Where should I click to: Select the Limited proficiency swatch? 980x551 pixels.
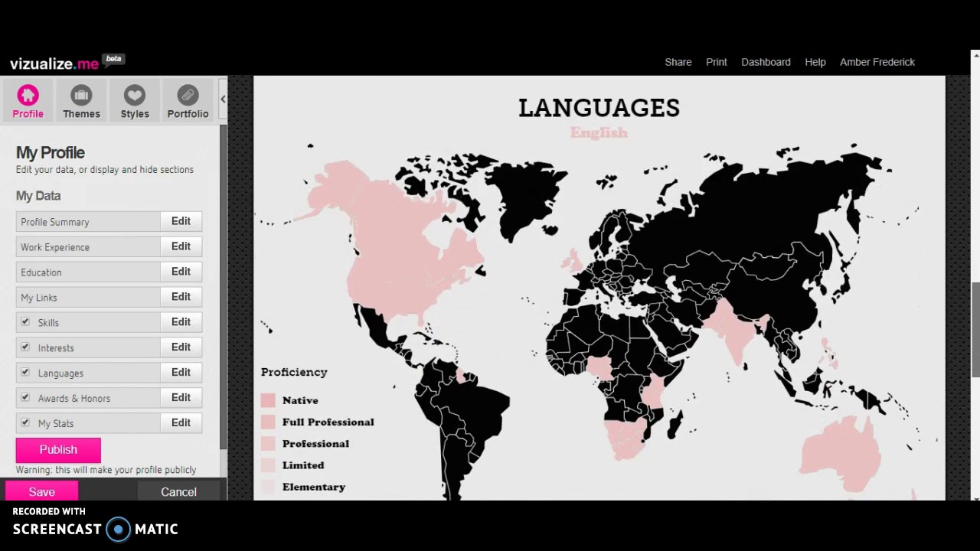pyautogui.click(x=268, y=465)
